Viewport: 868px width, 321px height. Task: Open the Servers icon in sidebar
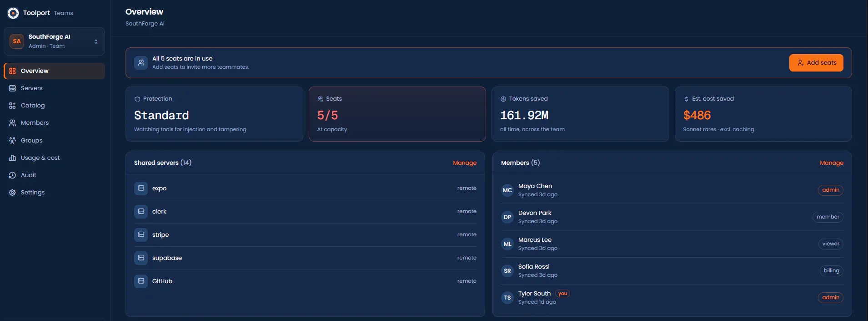click(12, 88)
